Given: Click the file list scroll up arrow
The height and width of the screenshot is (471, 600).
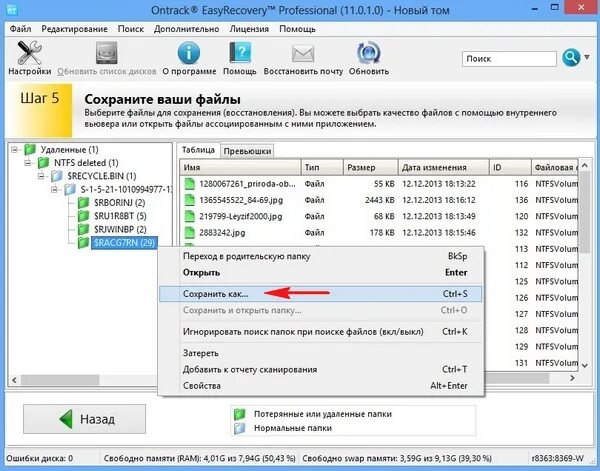Looking at the screenshot, I should 585,166.
